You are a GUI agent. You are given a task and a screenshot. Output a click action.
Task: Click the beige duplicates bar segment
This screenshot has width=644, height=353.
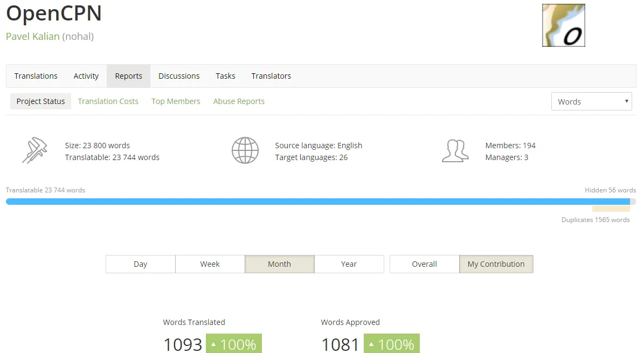(611, 209)
